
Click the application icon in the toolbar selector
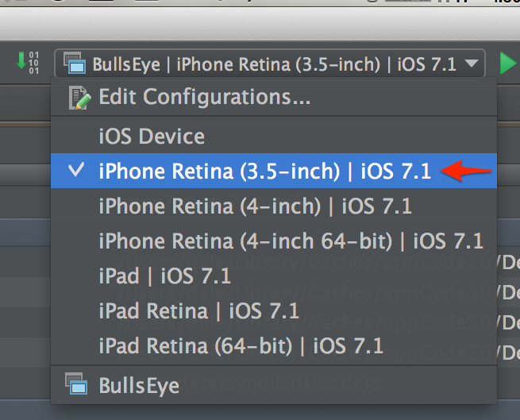(x=75, y=63)
